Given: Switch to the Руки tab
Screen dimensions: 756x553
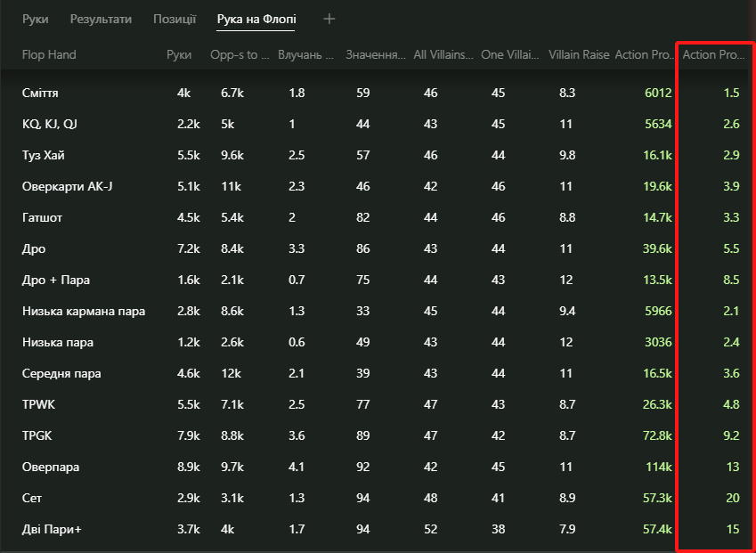Looking at the screenshot, I should click(36, 20).
